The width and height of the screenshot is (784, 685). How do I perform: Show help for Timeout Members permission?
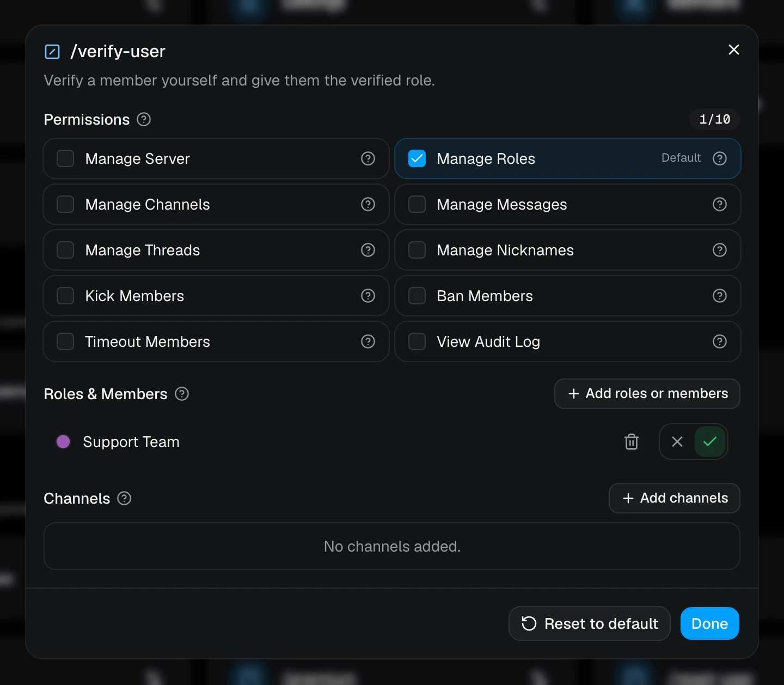point(368,341)
